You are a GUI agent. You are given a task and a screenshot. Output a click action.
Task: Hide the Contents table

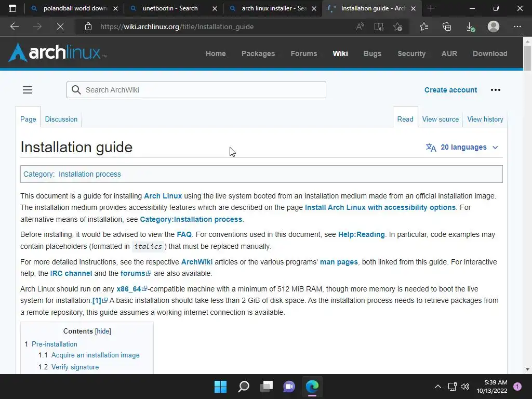click(x=103, y=331)
